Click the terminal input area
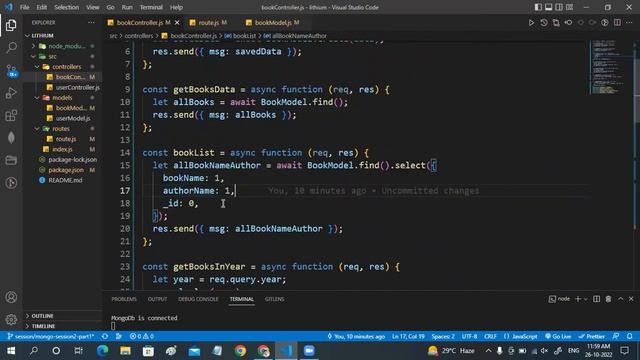This screenshot has width=640, height=360. [367, 322]
